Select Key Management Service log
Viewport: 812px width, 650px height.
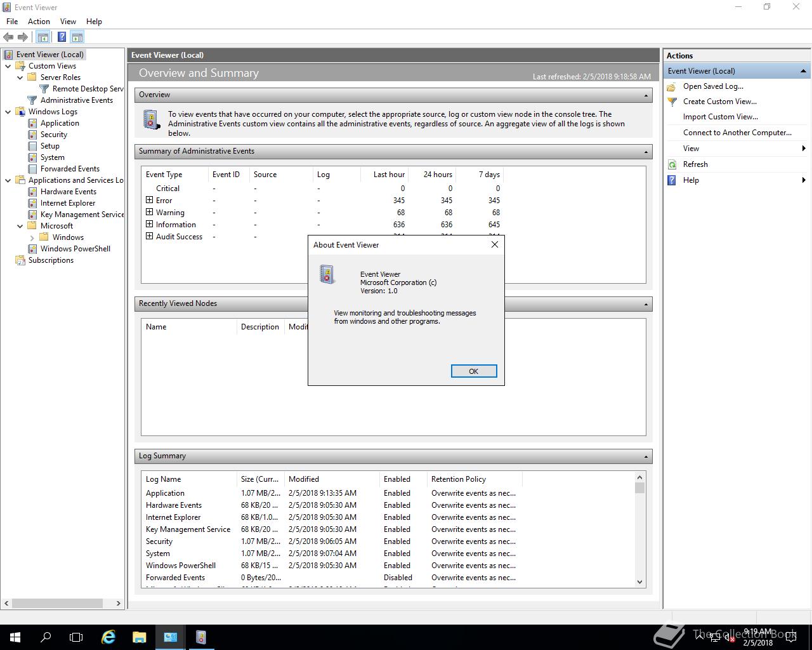82,215
